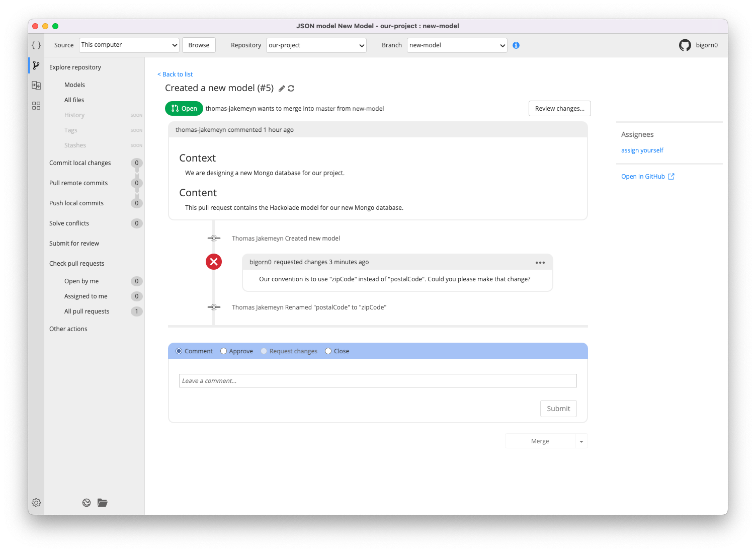756x552 pixels.
Task: Open the JSON model panel
Action: tap(36, 45)
